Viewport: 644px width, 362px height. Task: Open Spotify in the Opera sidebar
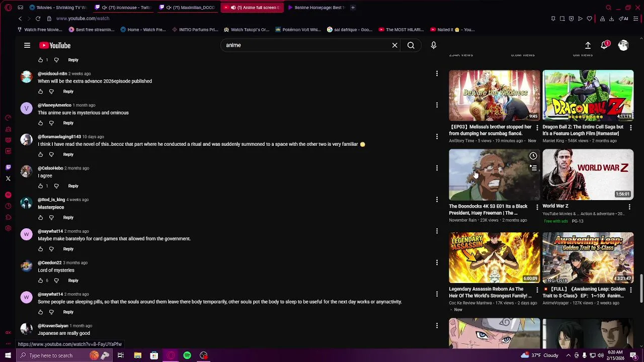(8, 195)
